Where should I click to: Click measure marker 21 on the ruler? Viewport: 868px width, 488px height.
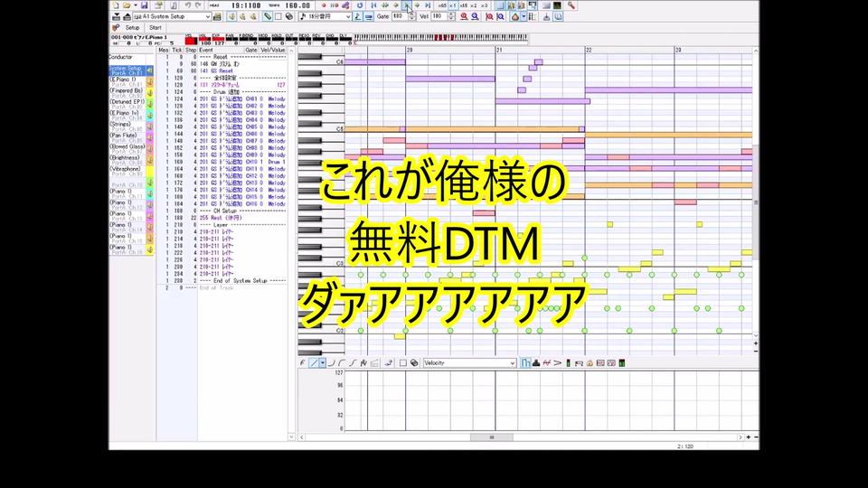point(499,50)
